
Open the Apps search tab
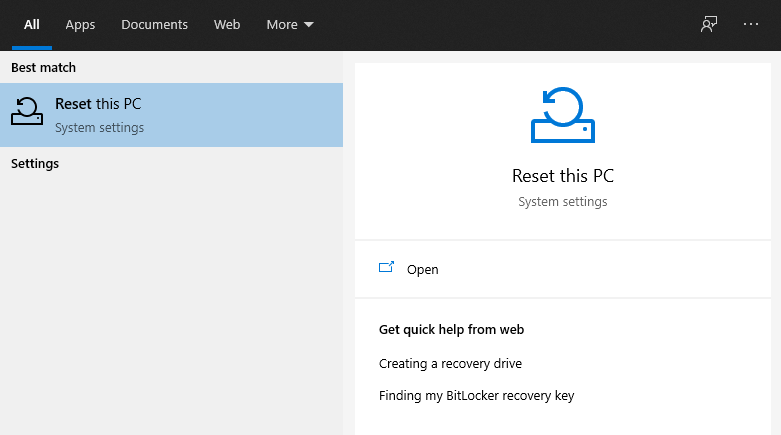click(80, 24)
